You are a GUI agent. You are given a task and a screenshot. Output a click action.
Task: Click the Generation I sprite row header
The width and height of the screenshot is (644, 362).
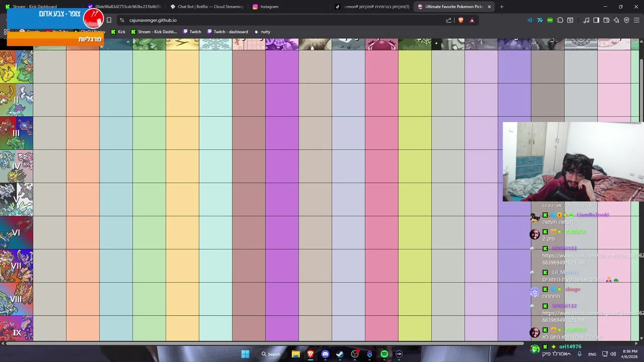pyautogui.click(x=17, y=67)
